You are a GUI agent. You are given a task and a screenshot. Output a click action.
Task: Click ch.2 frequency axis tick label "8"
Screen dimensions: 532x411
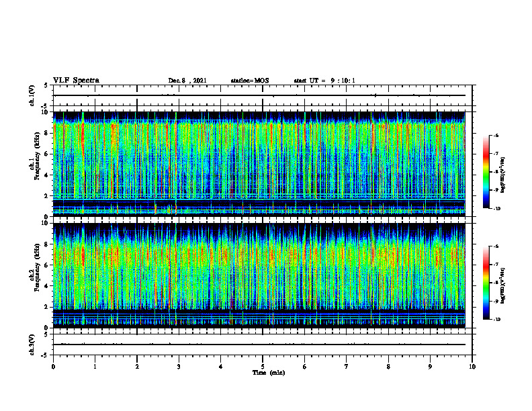[46, 244]
